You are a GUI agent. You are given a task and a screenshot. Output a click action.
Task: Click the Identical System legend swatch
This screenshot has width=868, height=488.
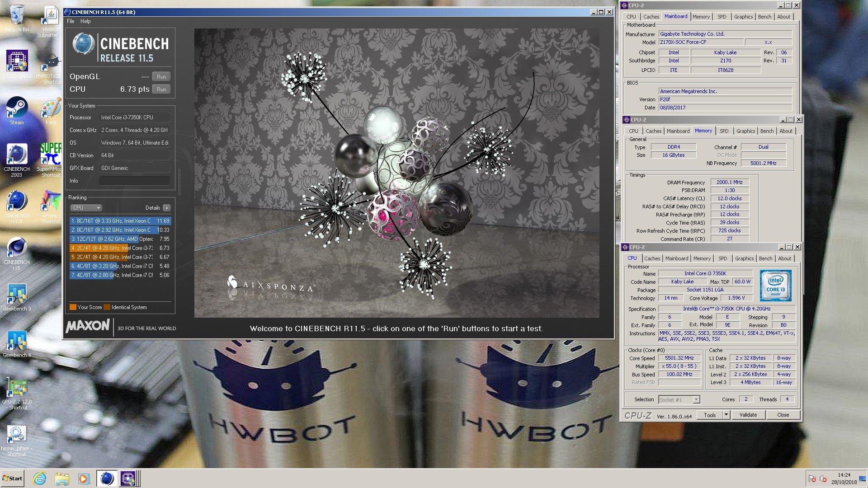pyautogui.click(x=107, y=307)
